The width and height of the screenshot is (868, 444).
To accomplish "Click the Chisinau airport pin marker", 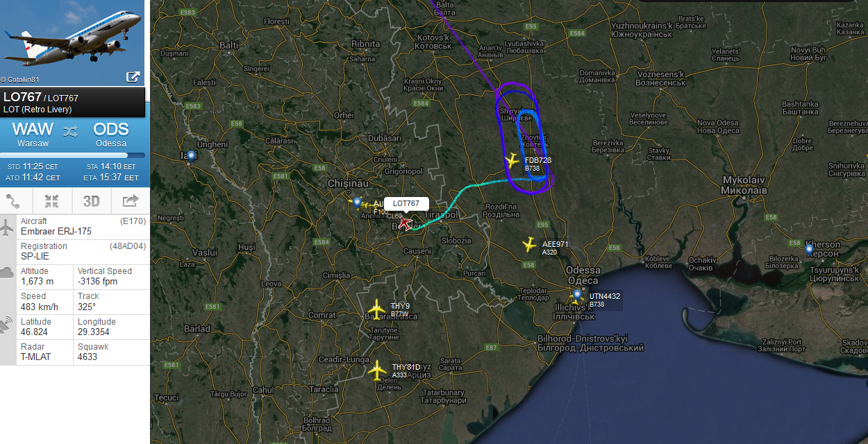I will point(357,203).
